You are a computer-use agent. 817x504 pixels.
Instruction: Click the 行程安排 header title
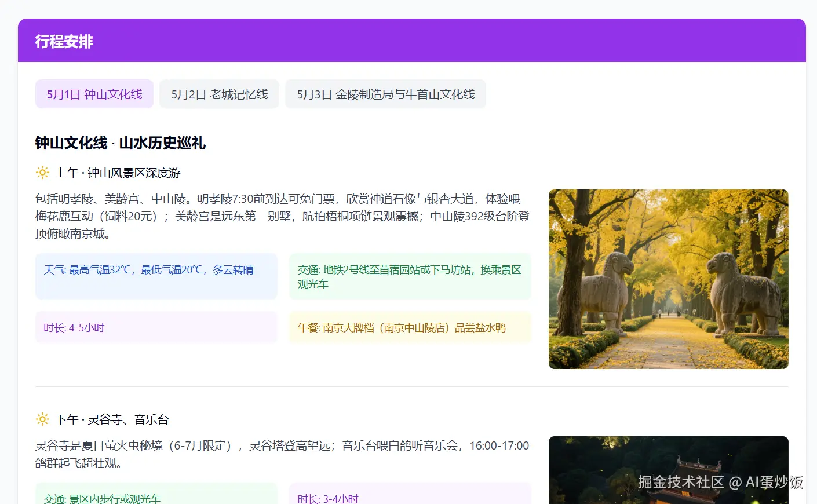click(x=64, y=41)
